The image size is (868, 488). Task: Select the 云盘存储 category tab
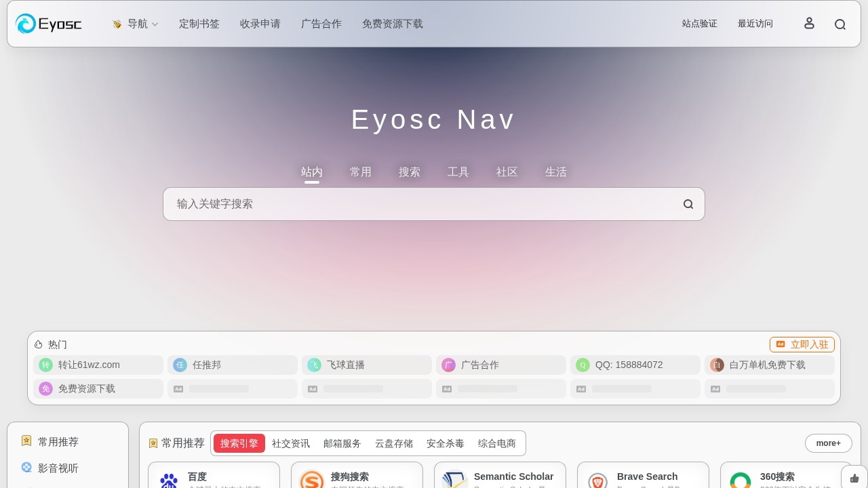pyautogui.click(x=394, y=443)
